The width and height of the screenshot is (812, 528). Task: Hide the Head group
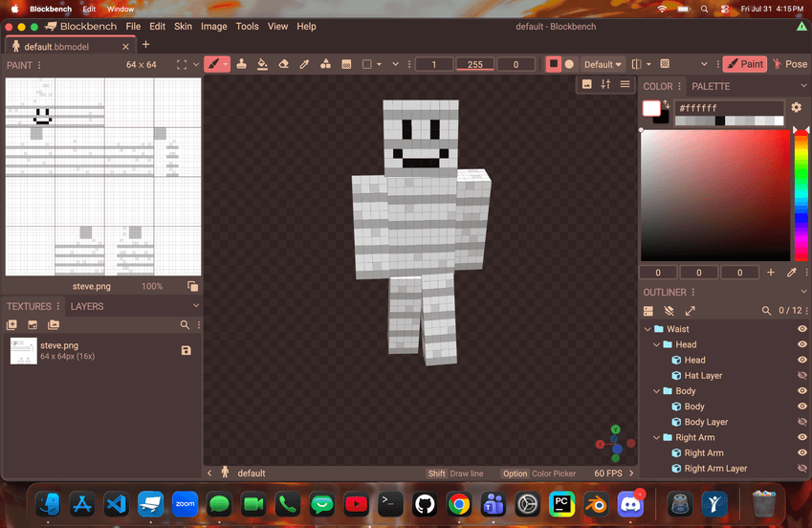(x=802, y=344)
